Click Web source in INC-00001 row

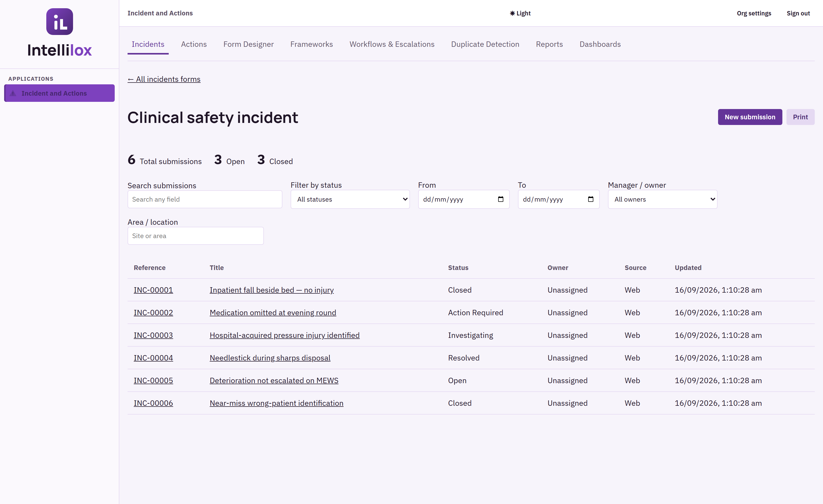(632, 290)
